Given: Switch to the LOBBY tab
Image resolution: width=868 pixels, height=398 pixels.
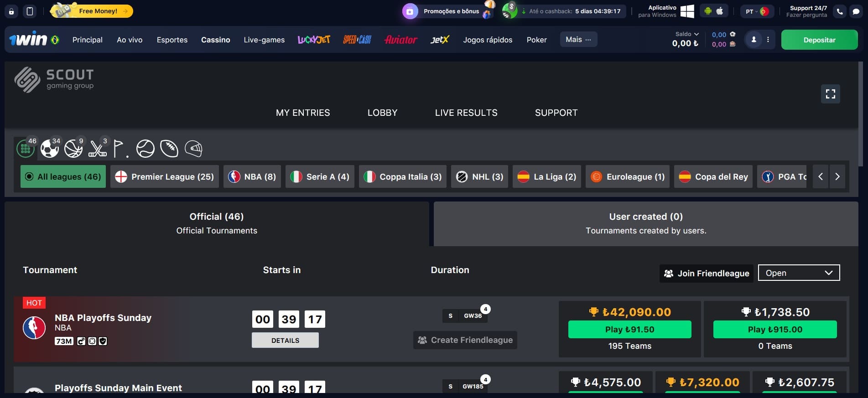Looking at the screenshot, I should 382,113.
